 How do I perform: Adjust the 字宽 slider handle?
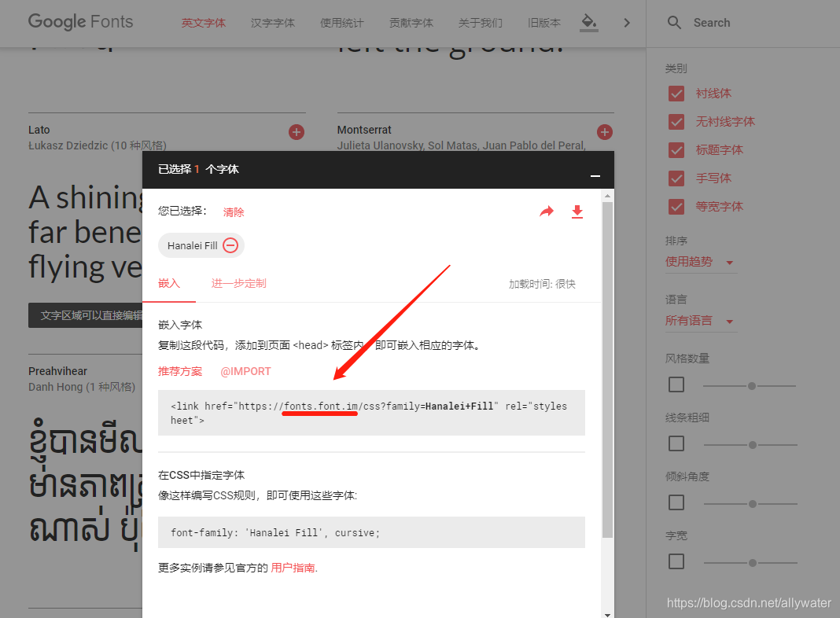click(x=753, y=563)
